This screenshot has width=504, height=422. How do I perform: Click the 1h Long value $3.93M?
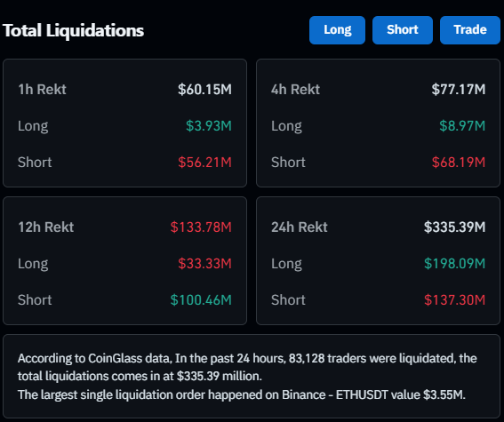coord(209,125)
